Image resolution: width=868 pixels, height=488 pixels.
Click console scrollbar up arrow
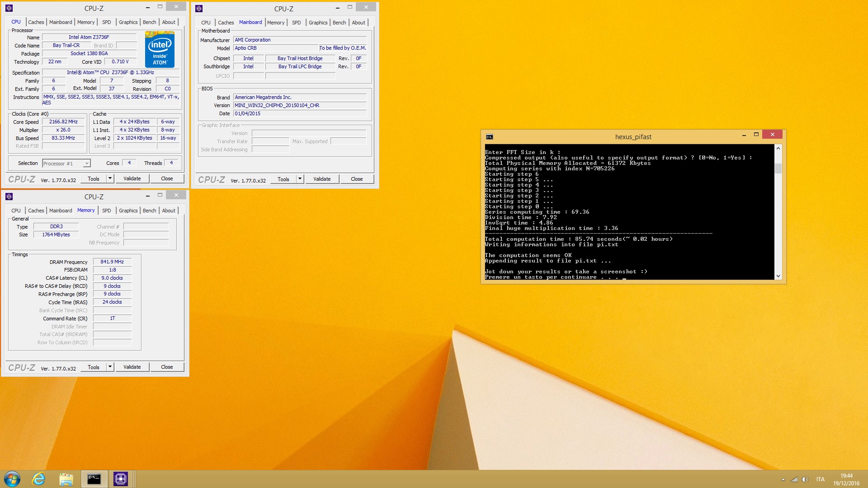778,148
